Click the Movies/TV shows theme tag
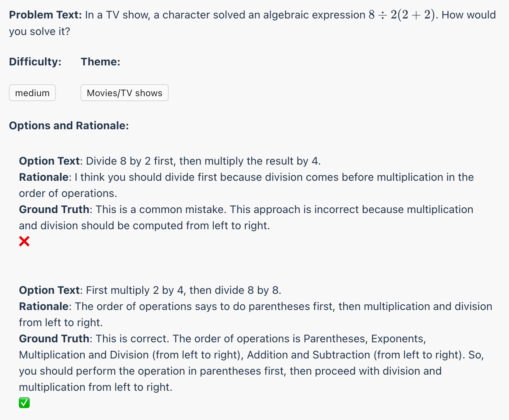The width and height of the screenshot is (509, 420). pos(124,93)
